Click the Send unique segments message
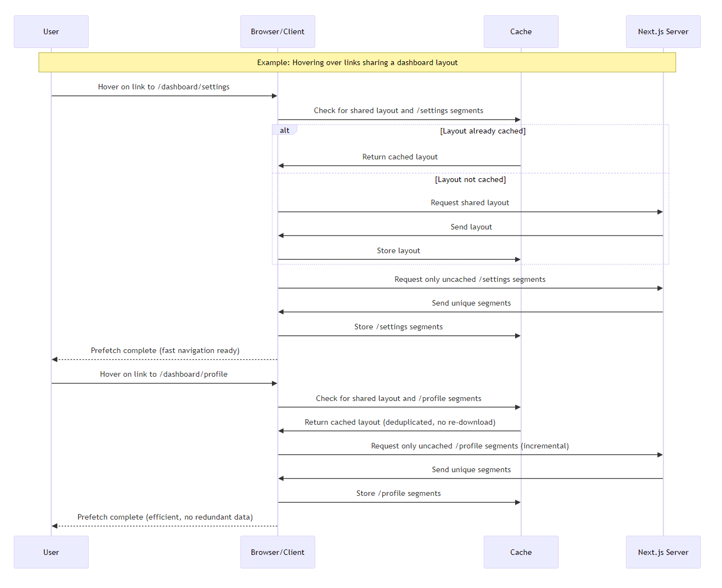The width and height of the screenshot is (722, 588). point(471,303)
